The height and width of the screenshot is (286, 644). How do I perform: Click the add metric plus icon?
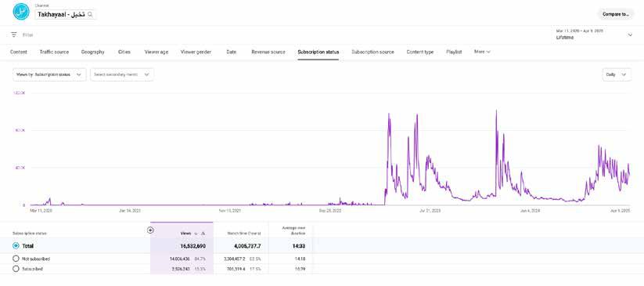pos(150,230)
